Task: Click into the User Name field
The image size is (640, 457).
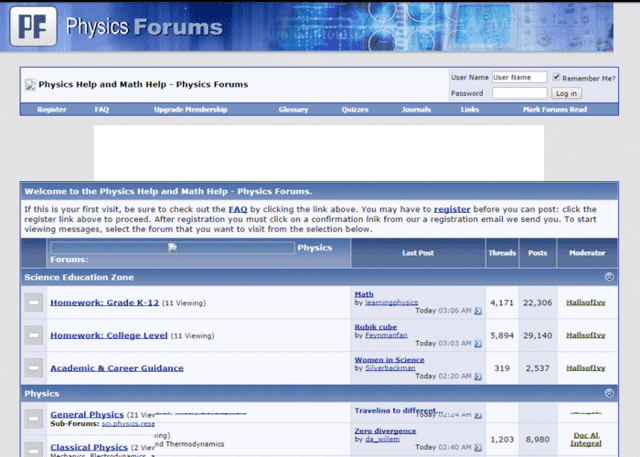Action: 519,77
